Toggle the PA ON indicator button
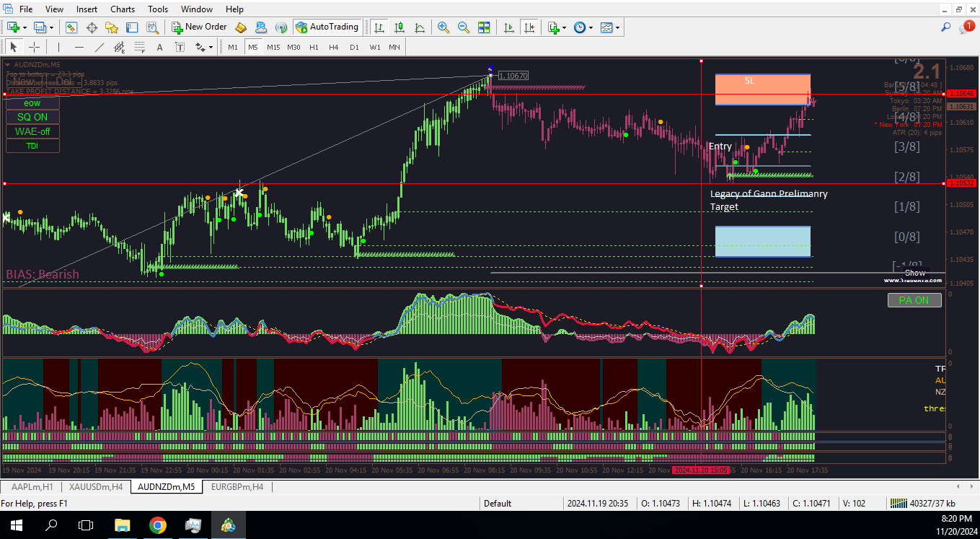 pos(914,300)
